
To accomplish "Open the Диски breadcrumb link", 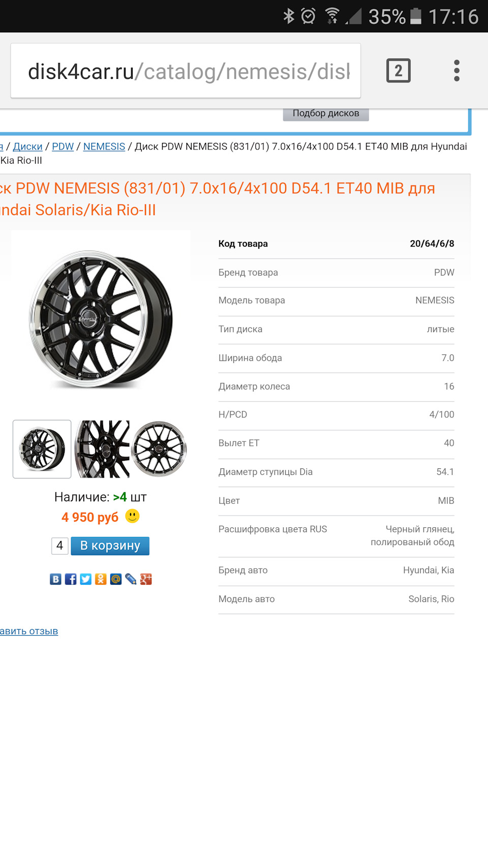I will point(27,146).
